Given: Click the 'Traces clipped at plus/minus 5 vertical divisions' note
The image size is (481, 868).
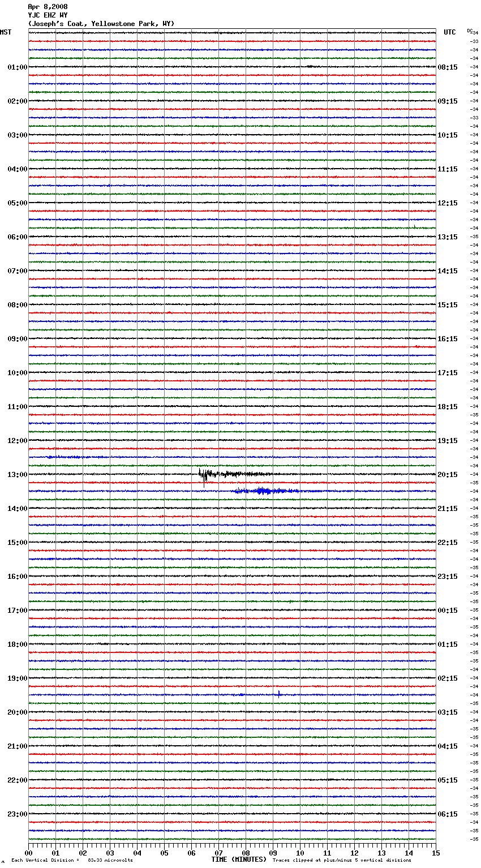Looking at the screenshot, I should pyautogui.click(x=342, y=861).
